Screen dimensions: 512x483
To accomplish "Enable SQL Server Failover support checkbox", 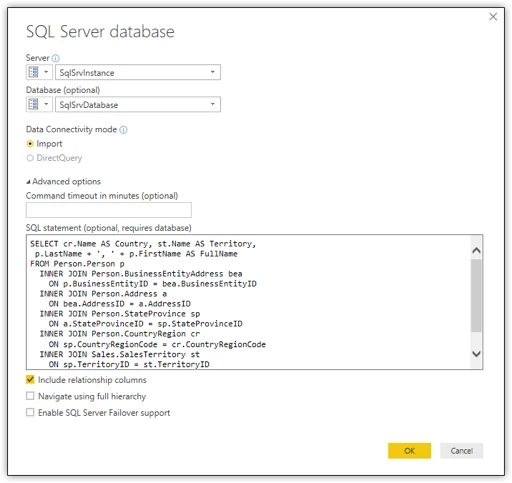I will (x=30, y=412).
